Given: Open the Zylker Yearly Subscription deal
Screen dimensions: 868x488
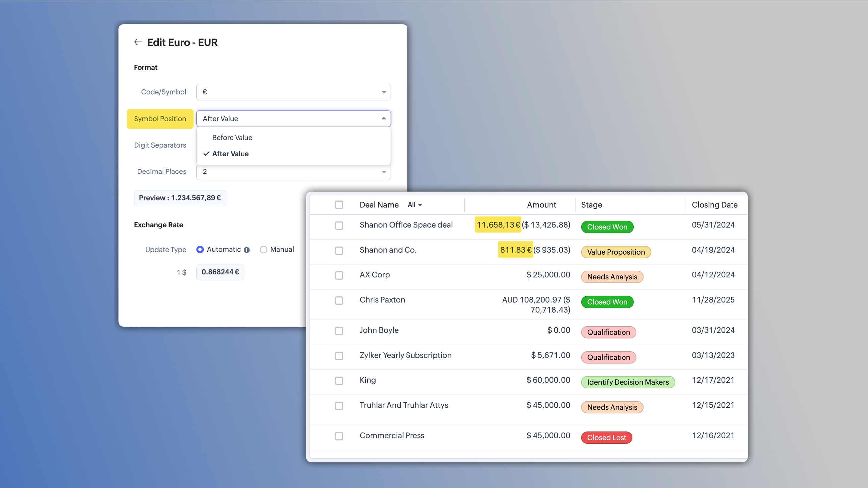Looking at the screenshot, I should 406,355.
